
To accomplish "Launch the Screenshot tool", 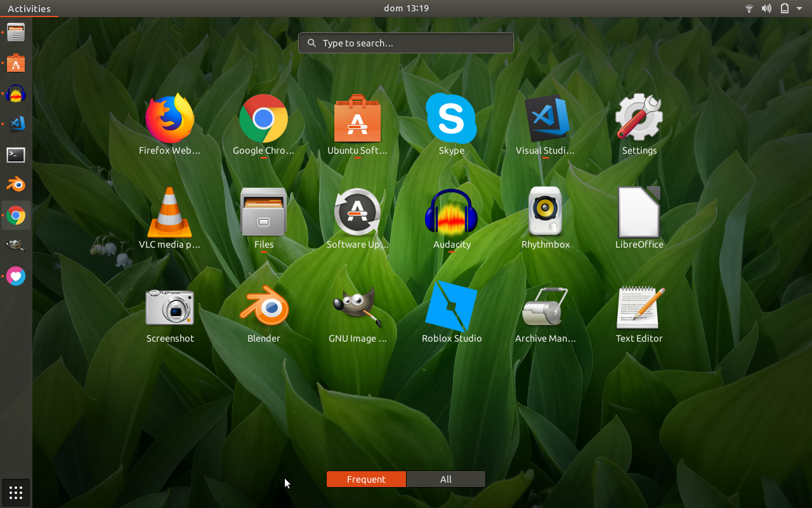I will click(169, 313).
